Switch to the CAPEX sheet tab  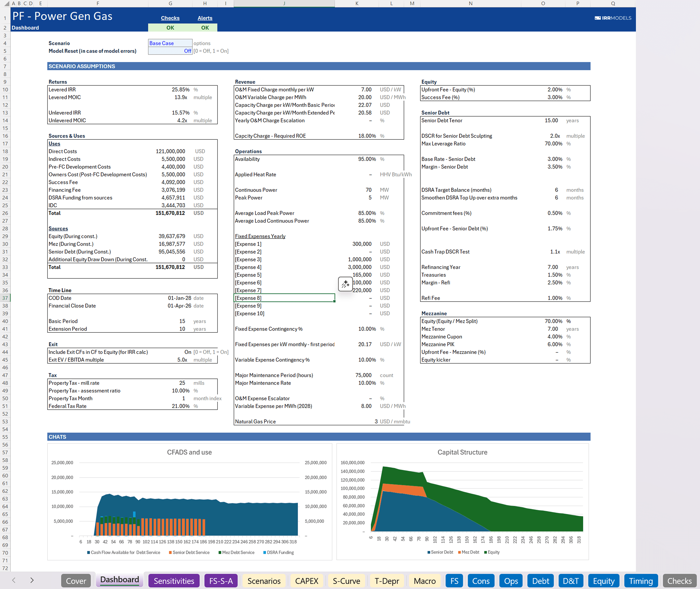(x=306, y=581)
